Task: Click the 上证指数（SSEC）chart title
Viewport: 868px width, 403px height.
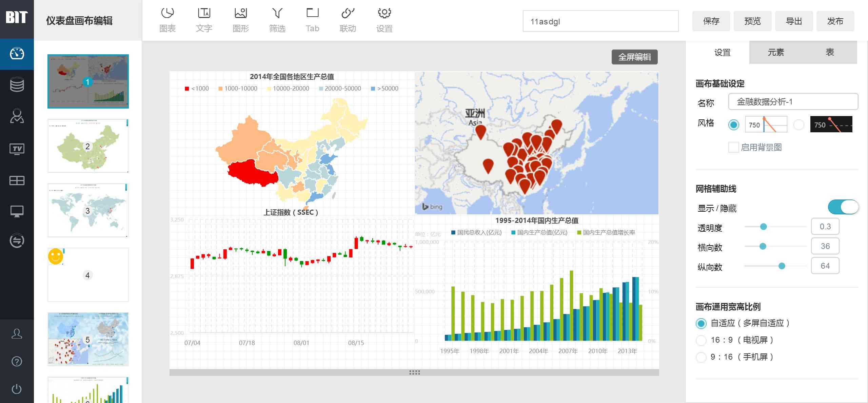Action: pos(291,212)
